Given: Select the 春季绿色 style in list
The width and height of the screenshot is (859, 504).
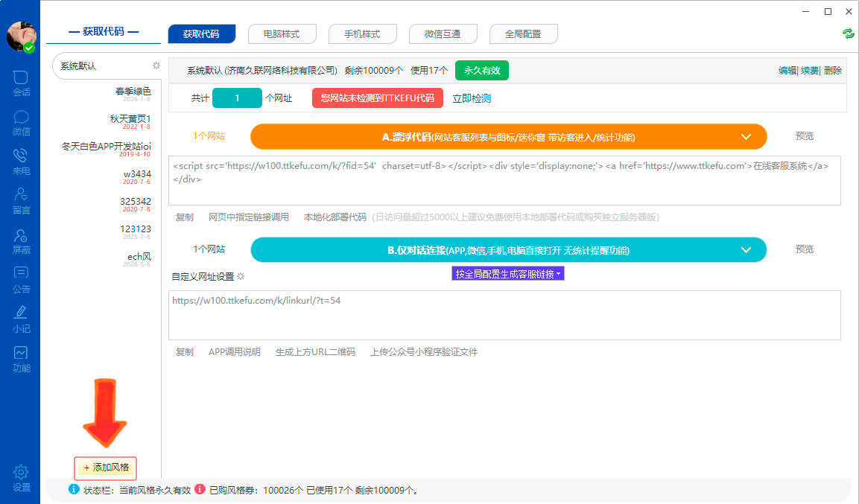Looking at the screenshot, I should 133,92.
